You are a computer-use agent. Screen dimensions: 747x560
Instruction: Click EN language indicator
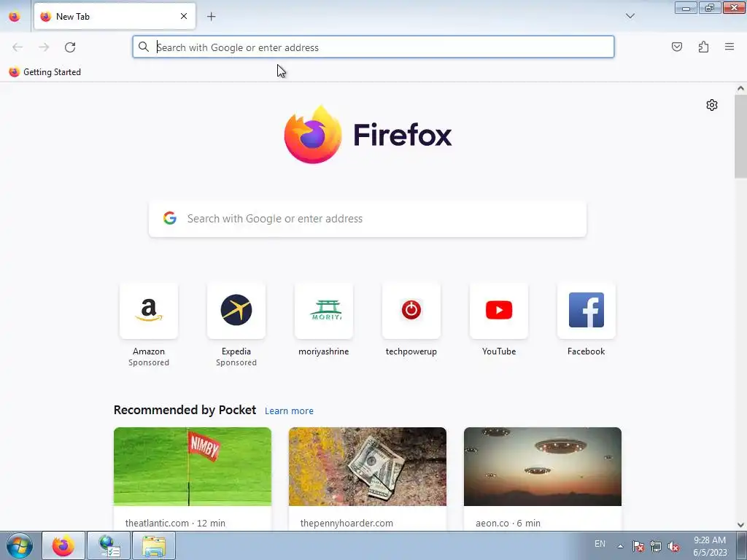coord(600,544)
